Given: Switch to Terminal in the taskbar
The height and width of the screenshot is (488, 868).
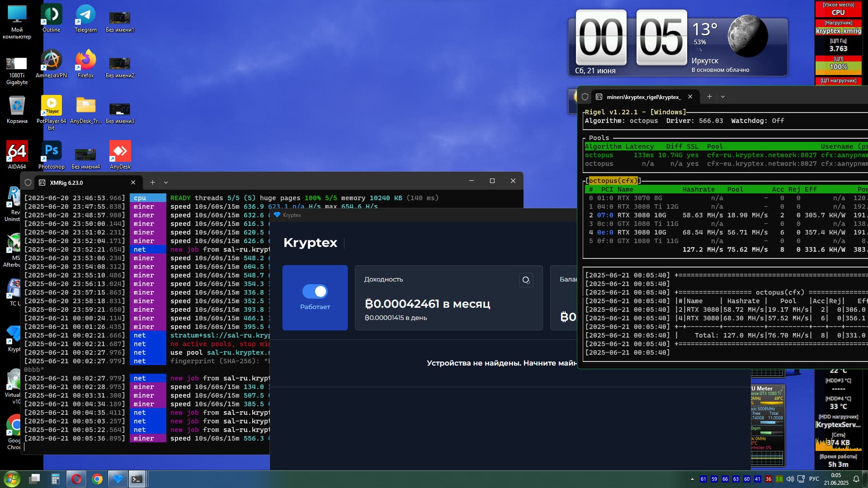Looking at the screenshot, I should pyautogui.click(x=137, y=479).
